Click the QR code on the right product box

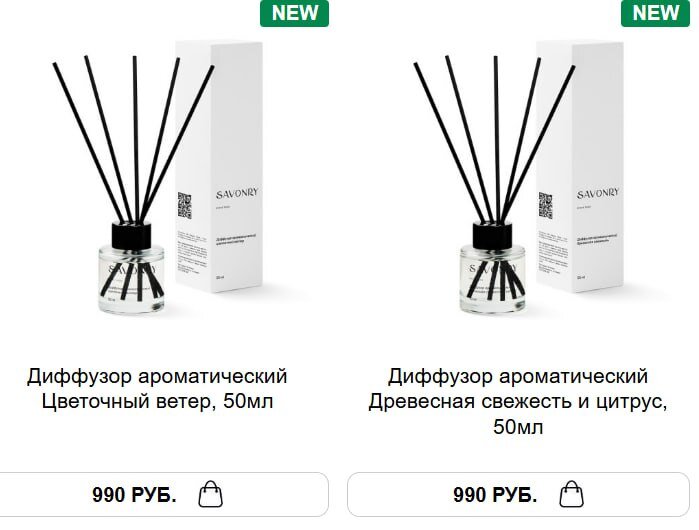[546, 205]
